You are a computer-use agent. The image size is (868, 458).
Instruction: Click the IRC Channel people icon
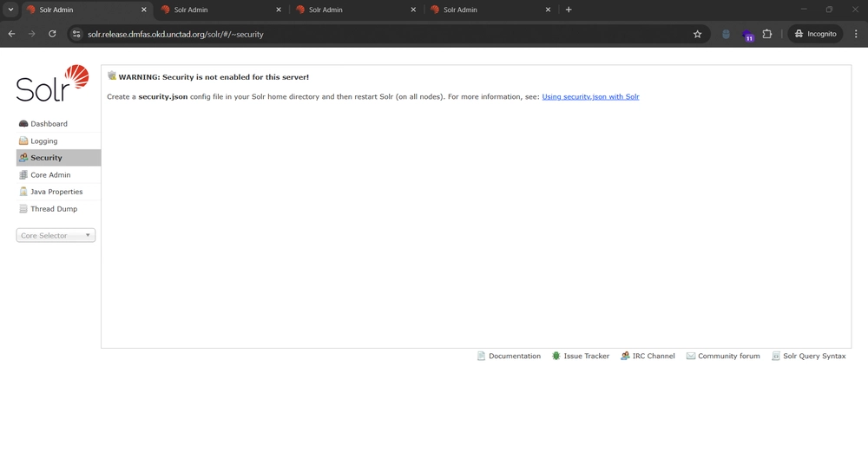click(625, 357)
